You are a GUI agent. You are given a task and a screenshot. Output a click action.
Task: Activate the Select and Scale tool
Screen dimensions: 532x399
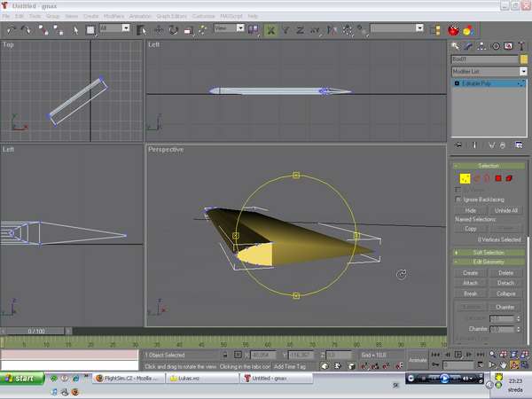click(189, 30)
